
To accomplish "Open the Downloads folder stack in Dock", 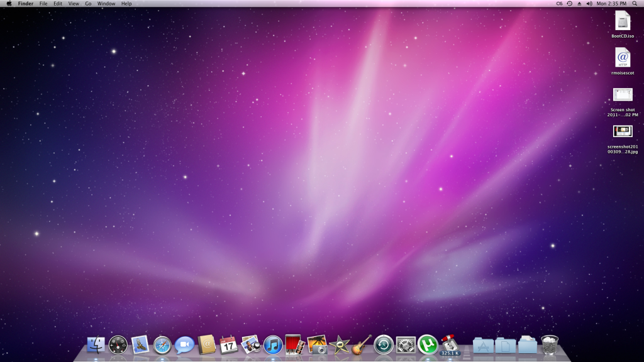I will (x=528, y=345).
